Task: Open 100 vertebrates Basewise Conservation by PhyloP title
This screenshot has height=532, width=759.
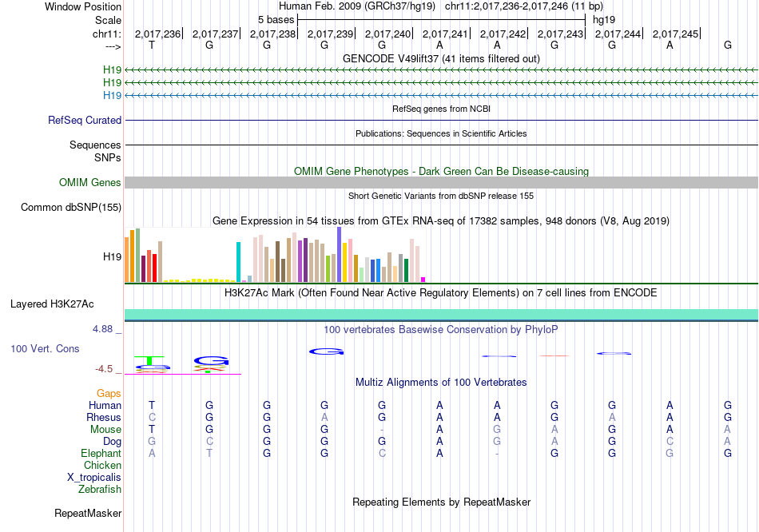Action: (x=441, y=330)
